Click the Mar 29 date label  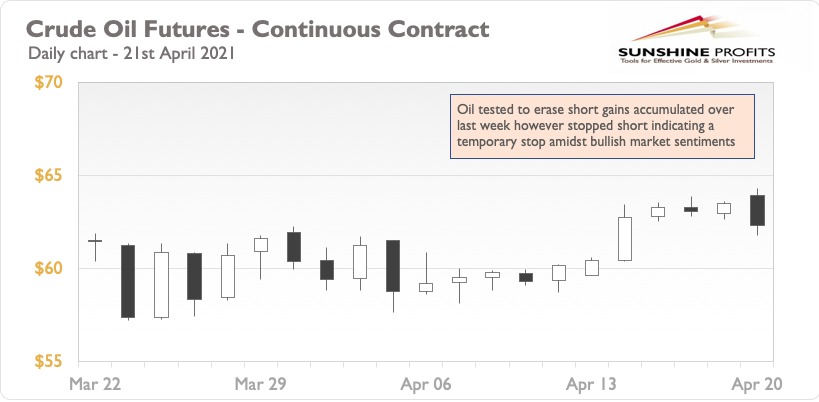point(261,385)
